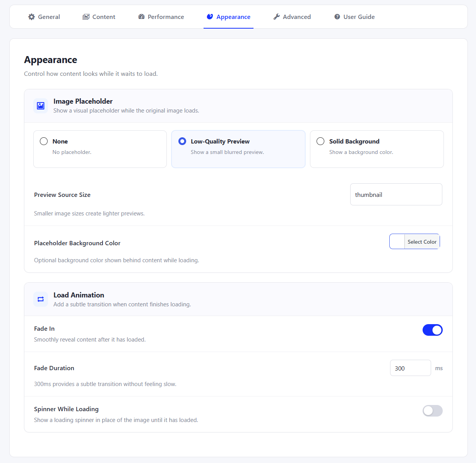Click the Load Animation section title
This screenshot has width=476, height=463.
coord(79,295)
